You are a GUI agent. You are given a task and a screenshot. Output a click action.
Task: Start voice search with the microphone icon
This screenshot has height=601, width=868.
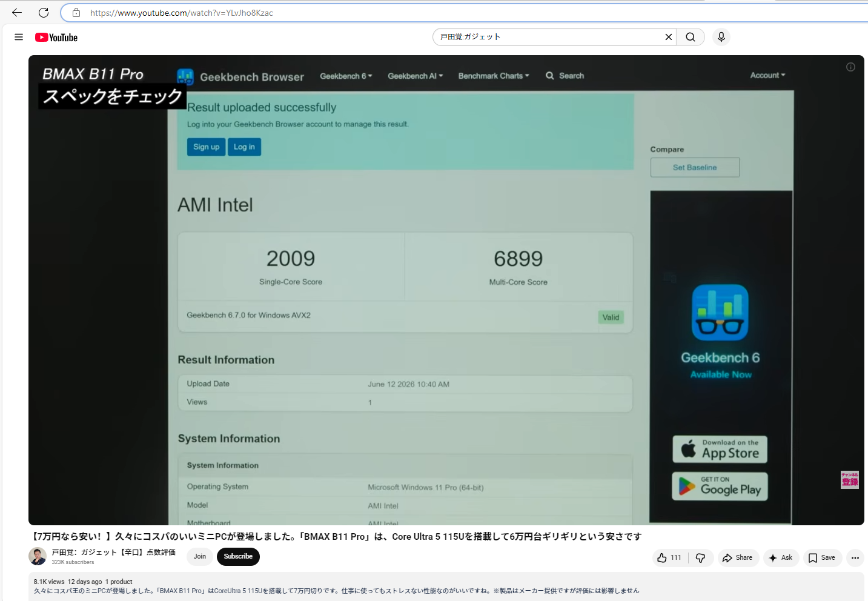coord(721,37)
